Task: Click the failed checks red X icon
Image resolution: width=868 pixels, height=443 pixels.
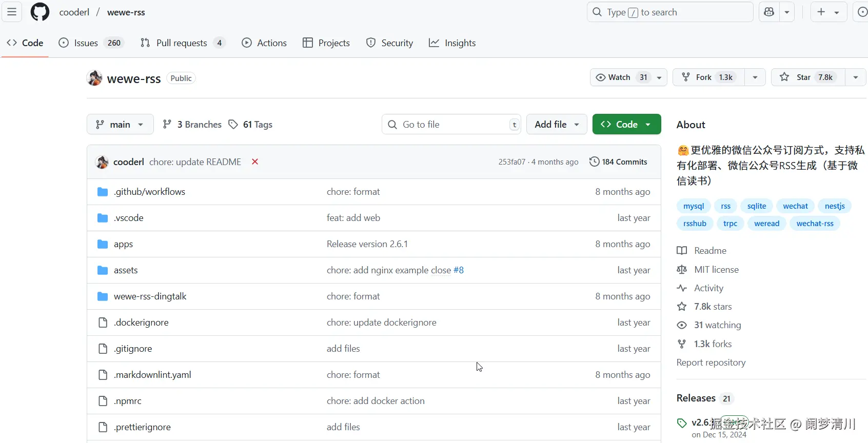Action: tap(255, 162)
